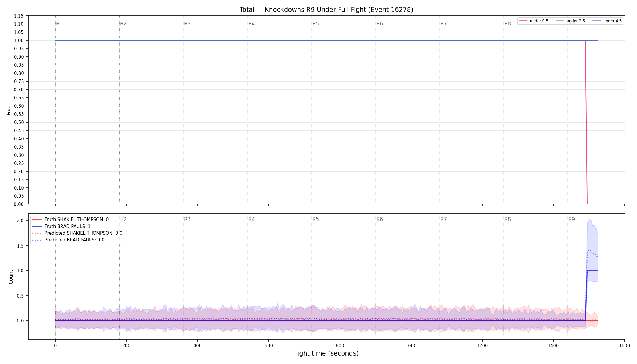The image size is (637, 364).
Task: Click the R7 round marker in Count plot
Action: point(443,219)
